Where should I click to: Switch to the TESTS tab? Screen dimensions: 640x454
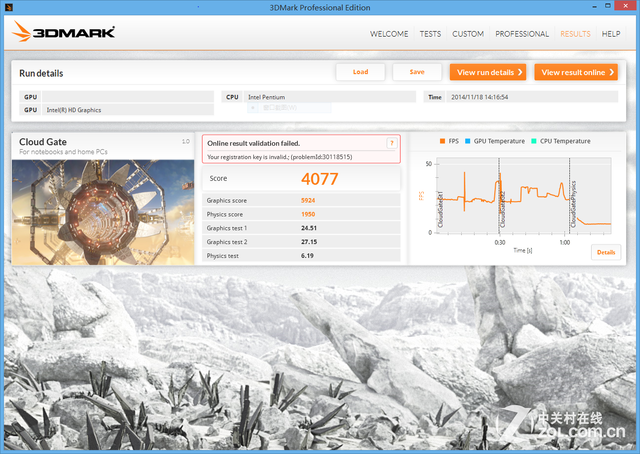[430, 34]
